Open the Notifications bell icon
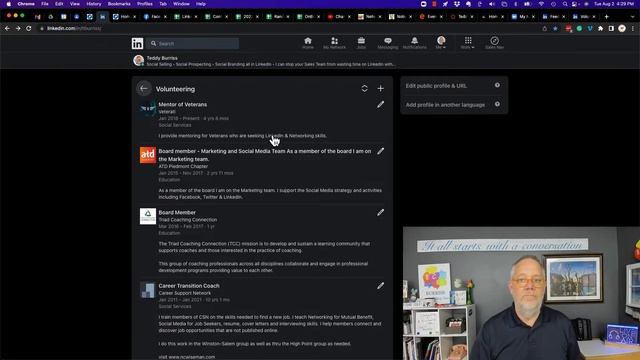Viewport: 640px width, 360px height. (414, 43)
